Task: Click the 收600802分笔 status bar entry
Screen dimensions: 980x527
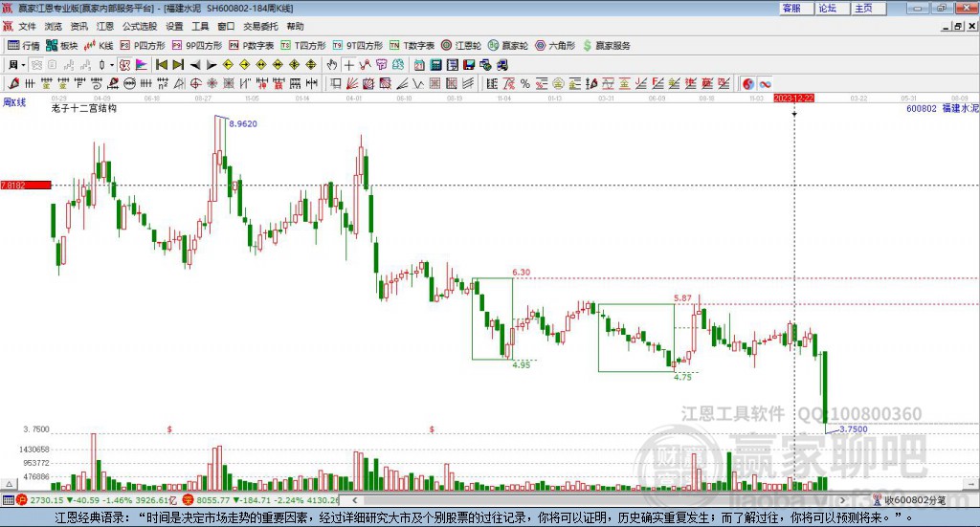Action: pos(909,500)
